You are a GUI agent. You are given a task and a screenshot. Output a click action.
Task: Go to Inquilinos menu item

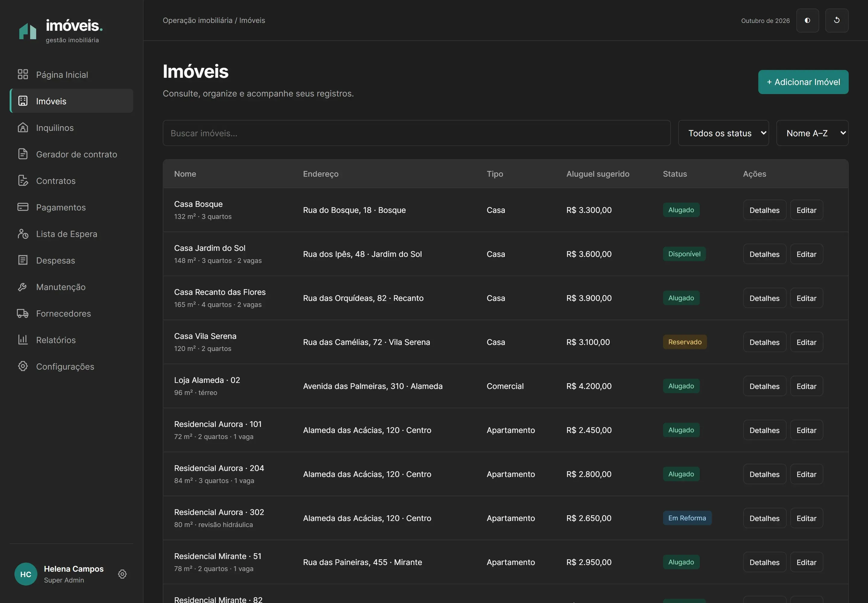tap(71, 128)
